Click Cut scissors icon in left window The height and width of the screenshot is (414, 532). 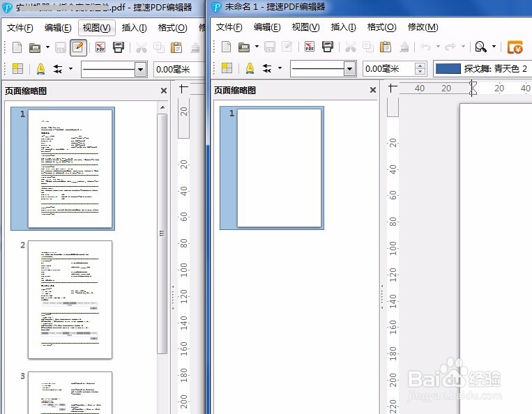(x=141, y=48)
